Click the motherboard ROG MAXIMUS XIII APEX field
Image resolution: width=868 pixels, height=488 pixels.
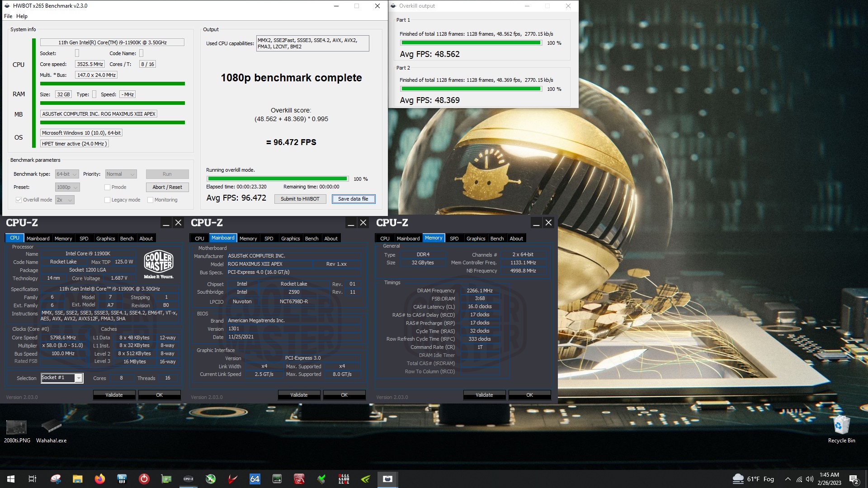click(99, 114)
